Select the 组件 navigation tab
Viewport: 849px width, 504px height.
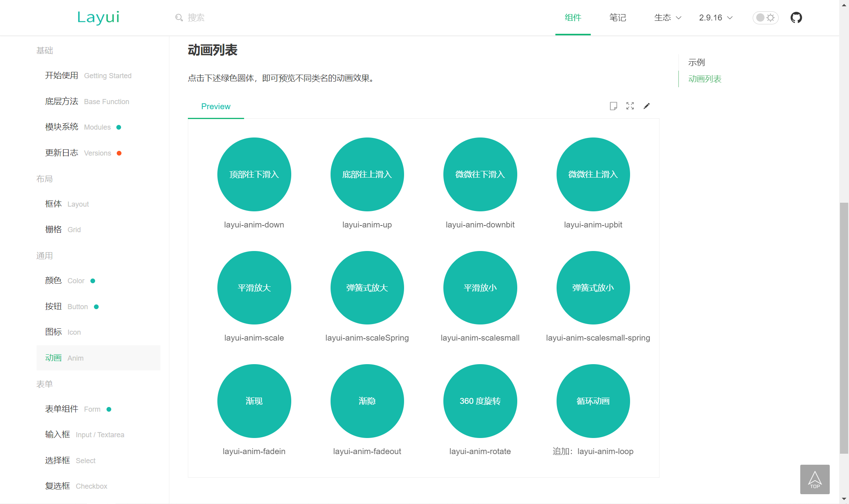click(573, 18)
